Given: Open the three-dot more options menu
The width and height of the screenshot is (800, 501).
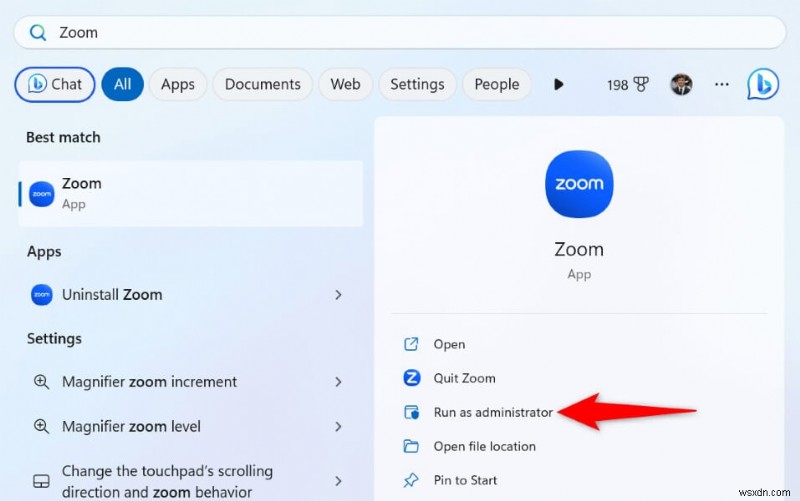Looking at the screenshot, I should click(x=721, y=84).
